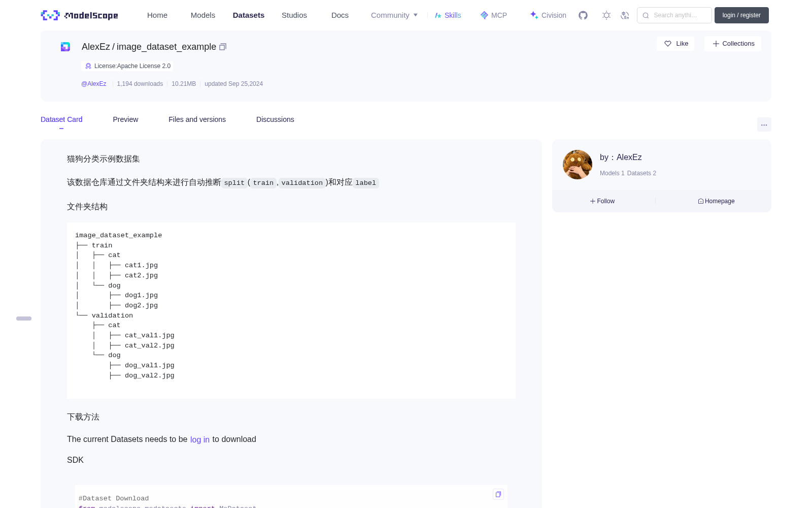This screenshot has height=508, width=812.
Task: Click the '下载方法' heading
Action: pyautogui.click(x=83, y=417)
